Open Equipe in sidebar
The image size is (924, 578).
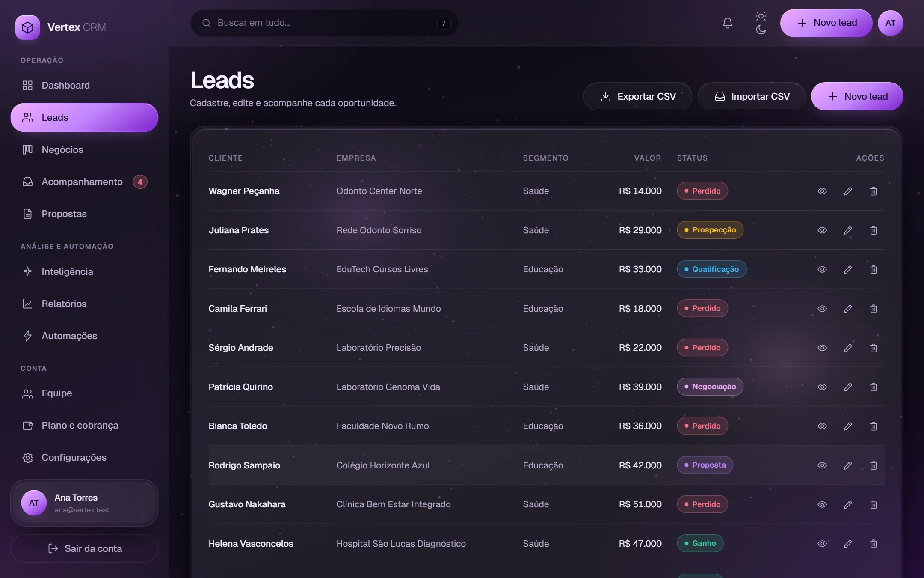tap(84, 393)
